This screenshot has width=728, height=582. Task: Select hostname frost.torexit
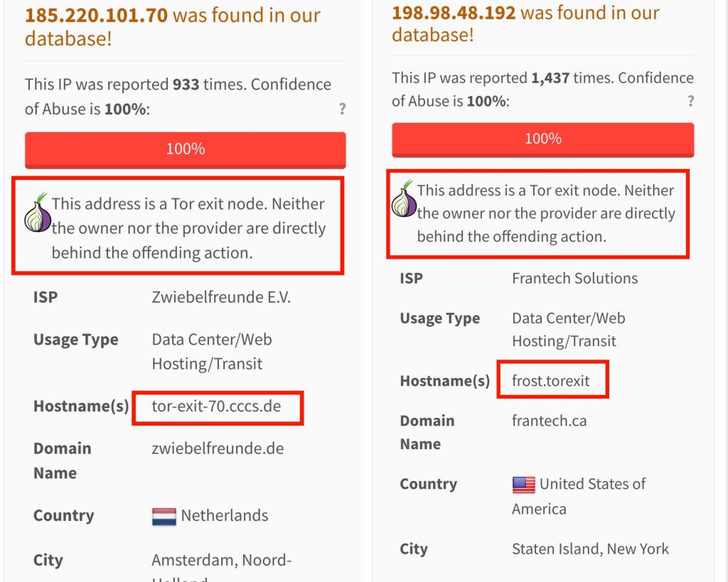tap(551, 381)
